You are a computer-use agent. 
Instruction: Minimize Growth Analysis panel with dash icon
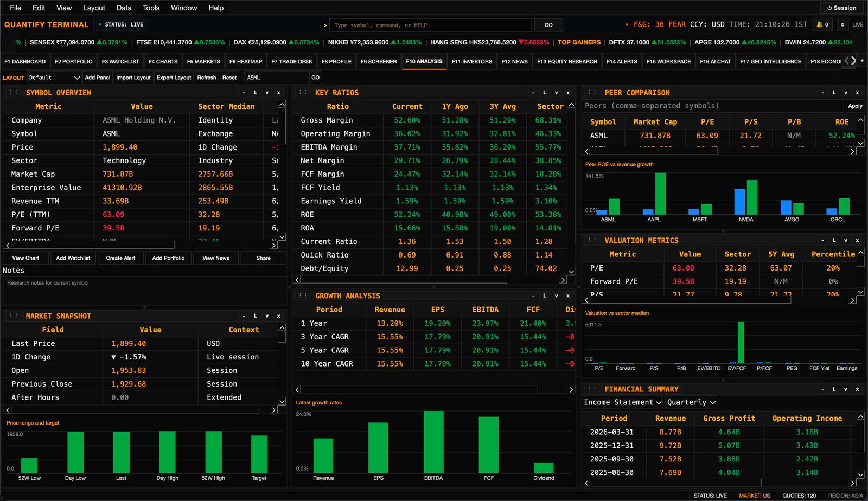(x=533, y=296)
